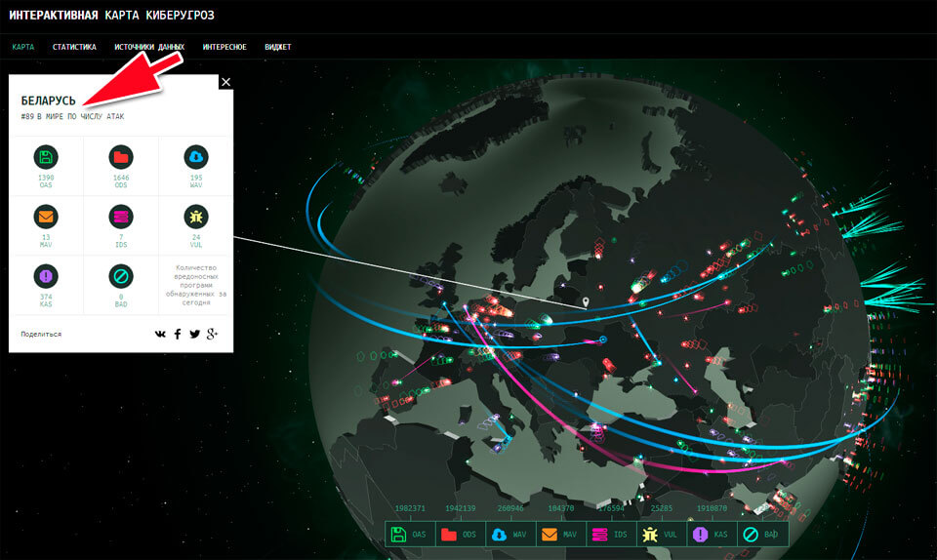The image size is (937, 560).
Task: Switch to the СТАТИСТИКА tab
Action: (x=74, y=47)
